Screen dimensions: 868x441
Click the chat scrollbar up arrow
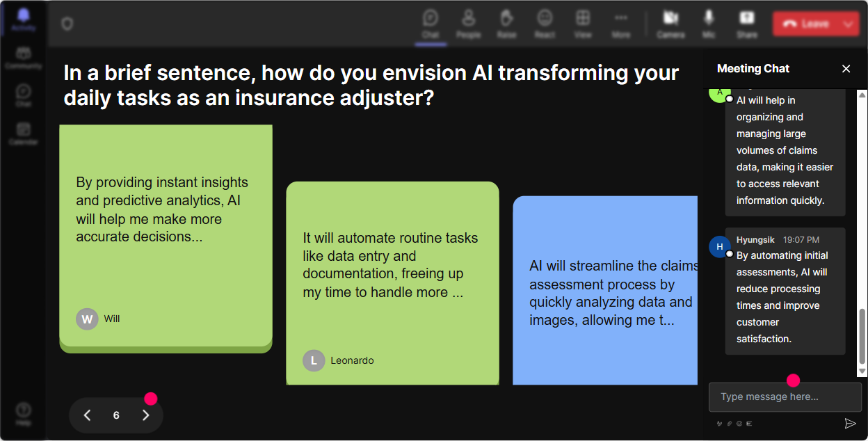point(862,94)
